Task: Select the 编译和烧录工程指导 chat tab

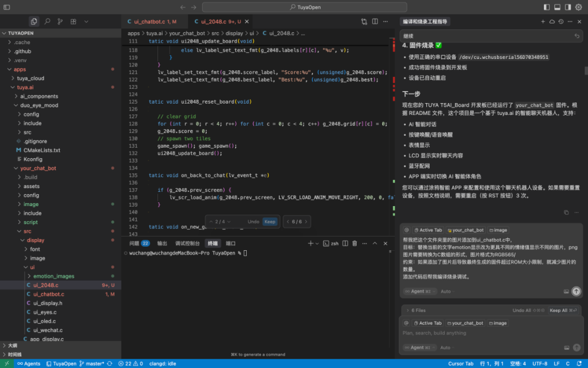Action: [x=425, y=21]
